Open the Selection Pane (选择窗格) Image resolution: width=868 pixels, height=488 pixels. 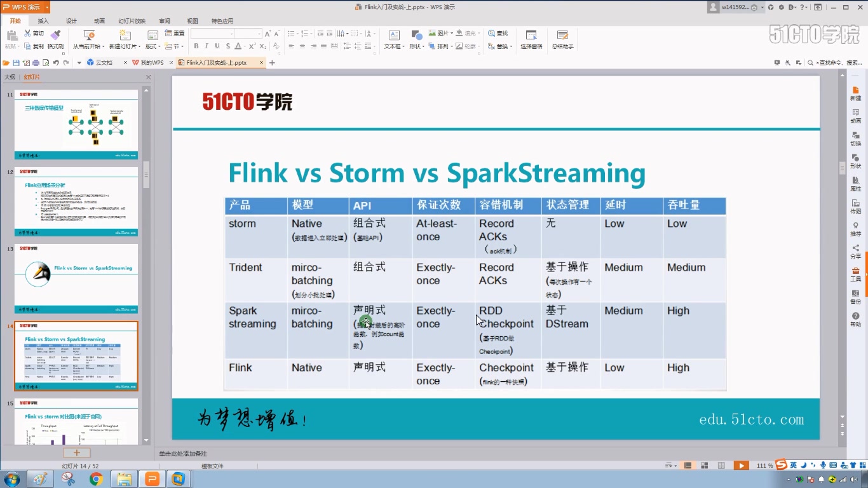pyautogui.click(x=531, y=39)
